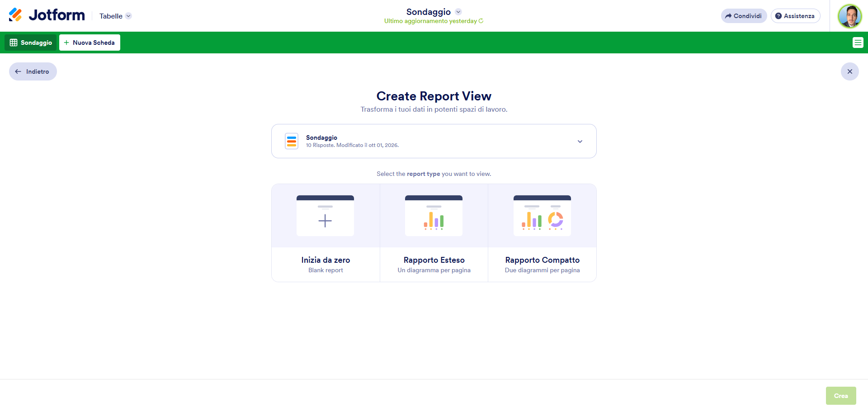Select the blank report plus thumbnail
Viewport: 868px width, 412px height.
coord(325,216)
